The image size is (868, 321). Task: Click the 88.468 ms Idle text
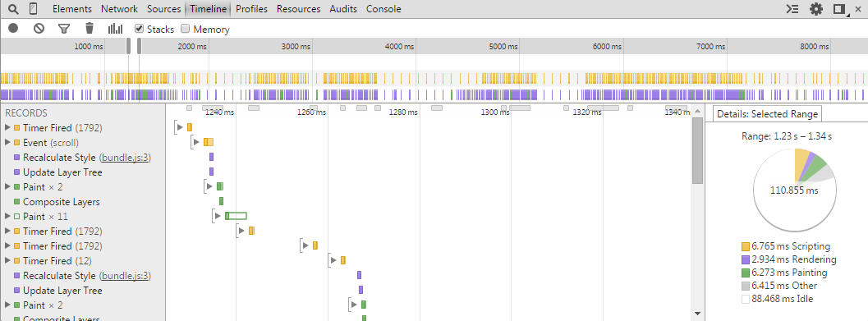coord(783,299)
